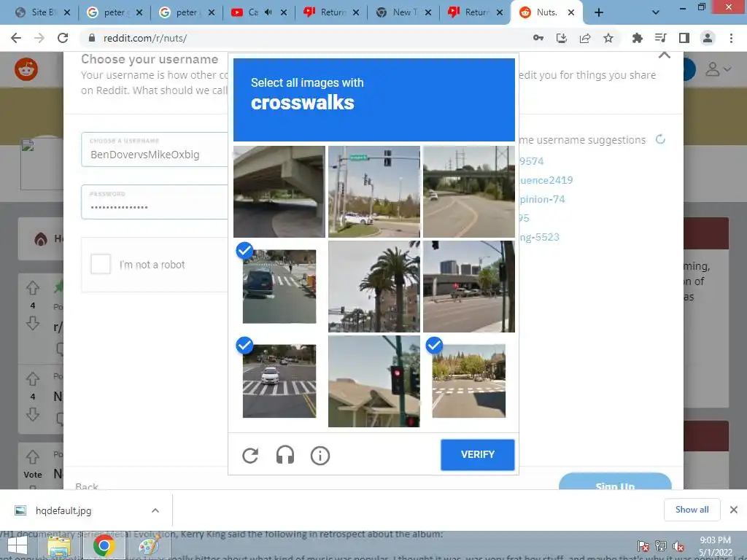Click the install app icon in address bar
747x560 pixels.
pyautogui.click(x=562, y=38)
